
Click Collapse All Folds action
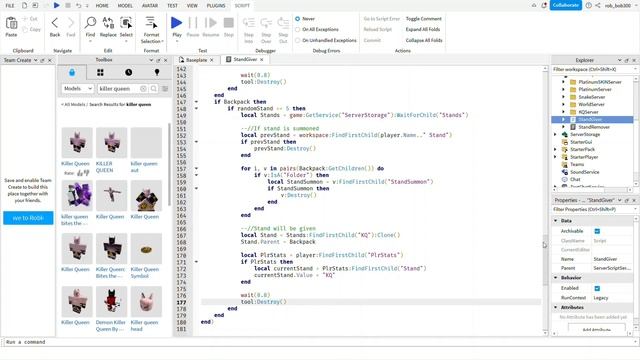(424, 40)
